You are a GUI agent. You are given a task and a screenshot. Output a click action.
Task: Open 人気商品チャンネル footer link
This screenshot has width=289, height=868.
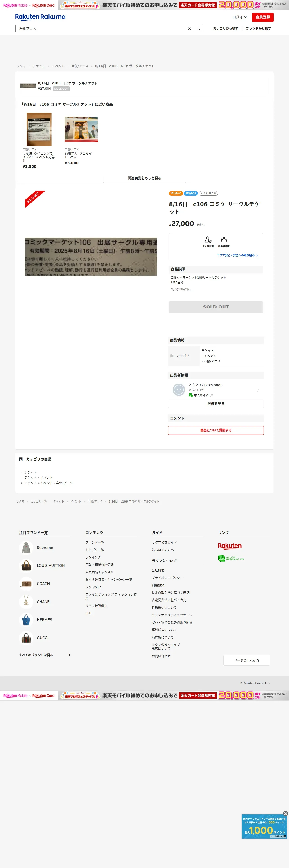[99, 572]
